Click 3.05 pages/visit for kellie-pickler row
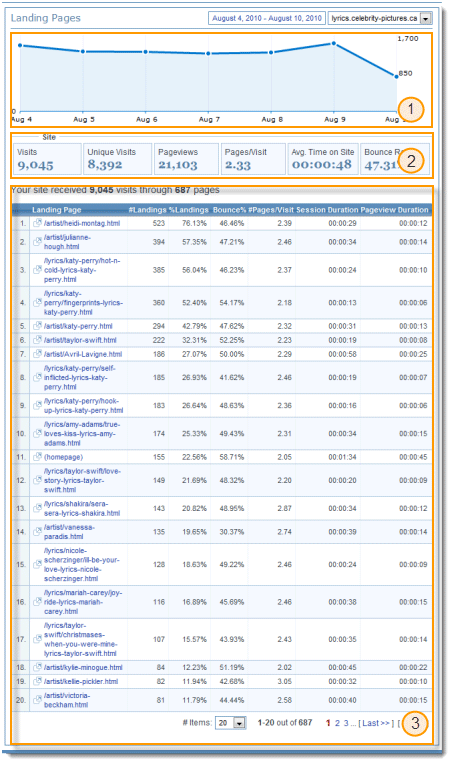Image resolution: width=454 pixels, height=765 pixels. pyautogui.click(x=284, y=682)
